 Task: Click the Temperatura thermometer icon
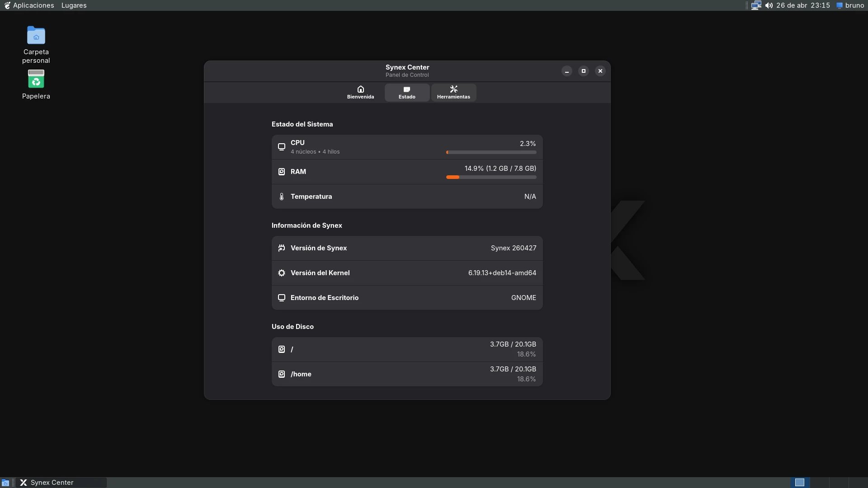click(x=281, y=196)
